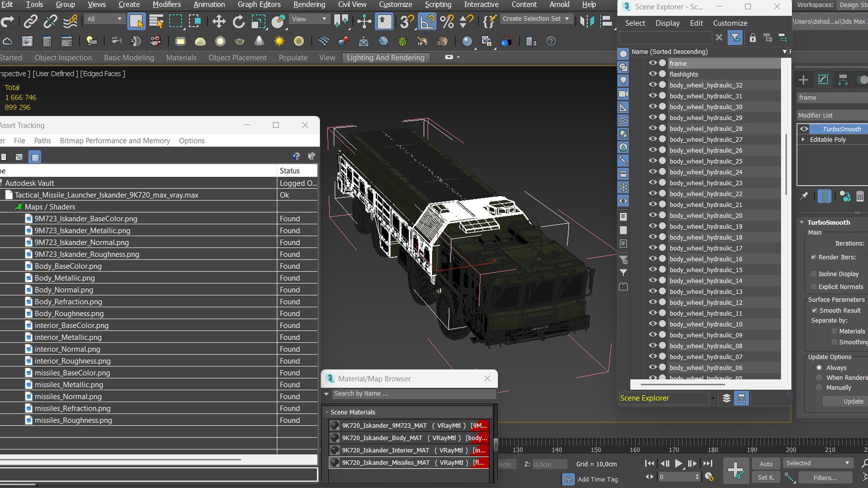Image resolution: width=868 pixels, height=488 pixels.
Task: Click the sun light icon in the ribbon
Action: coord(279,41)
